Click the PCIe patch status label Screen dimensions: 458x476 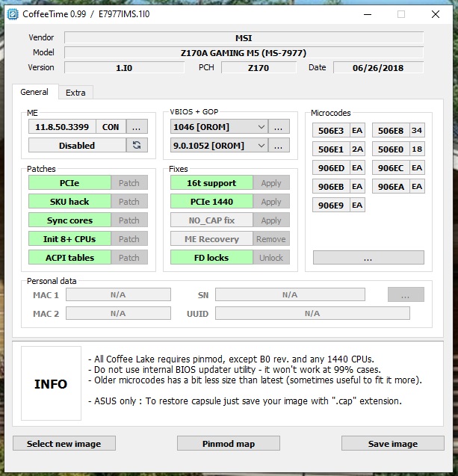pos(69,183)
